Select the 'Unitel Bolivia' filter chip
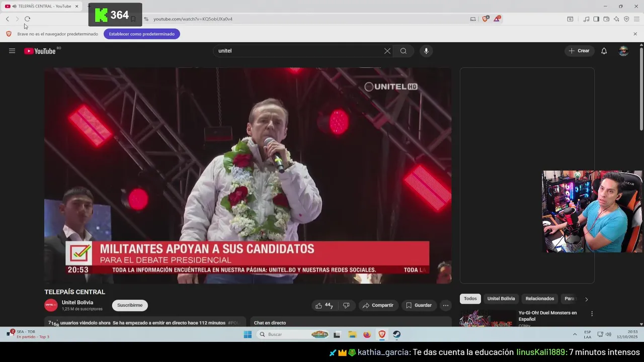This screenshot has height=362, width=644. [x=501, y=299]
